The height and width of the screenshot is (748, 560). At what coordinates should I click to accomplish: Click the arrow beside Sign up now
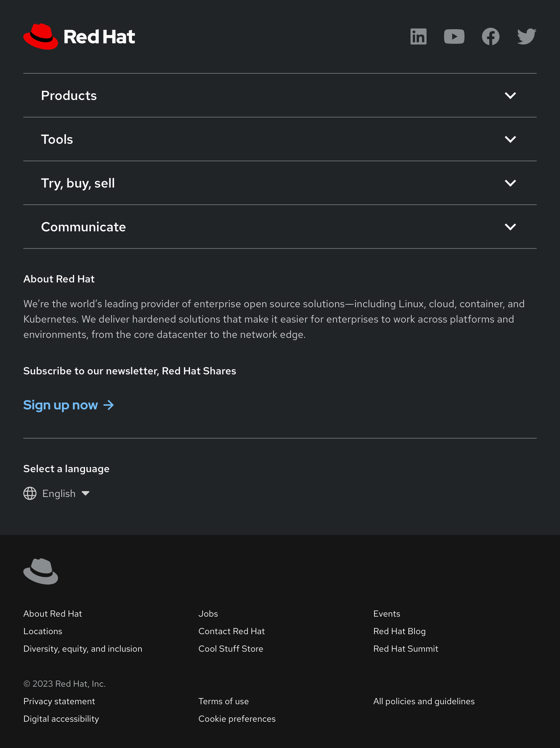point(109,405)
